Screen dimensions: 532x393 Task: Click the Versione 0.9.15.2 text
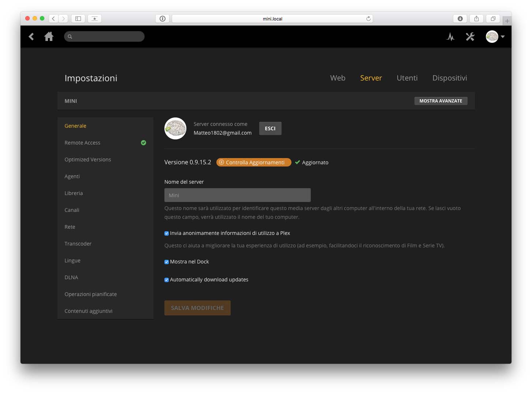188,162
